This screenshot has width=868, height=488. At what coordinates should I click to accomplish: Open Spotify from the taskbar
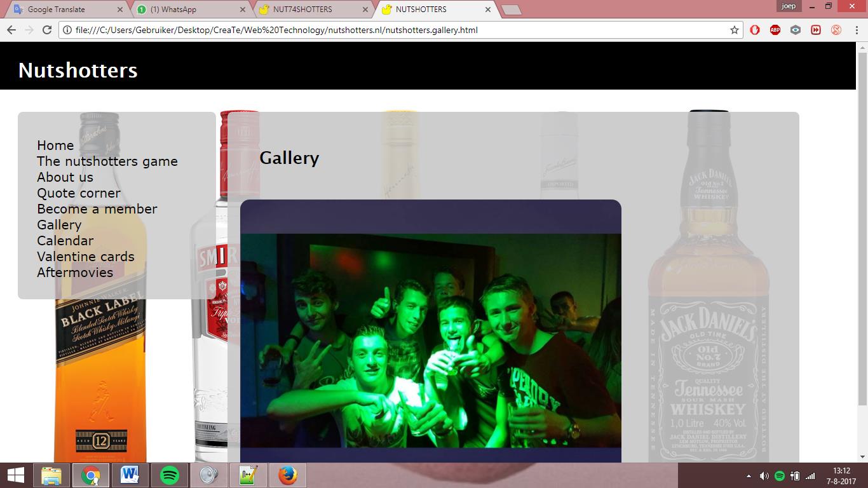pos(169,475)
